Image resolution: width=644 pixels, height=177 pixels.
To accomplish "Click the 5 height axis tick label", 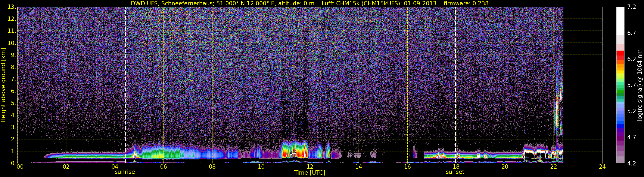I will (x=13, y=103).
